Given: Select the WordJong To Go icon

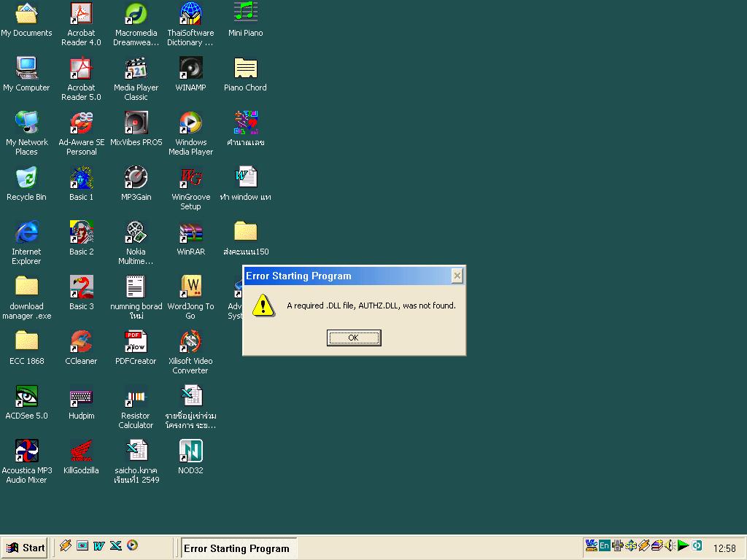Looking at the screenshot, I should click(190, 298).
